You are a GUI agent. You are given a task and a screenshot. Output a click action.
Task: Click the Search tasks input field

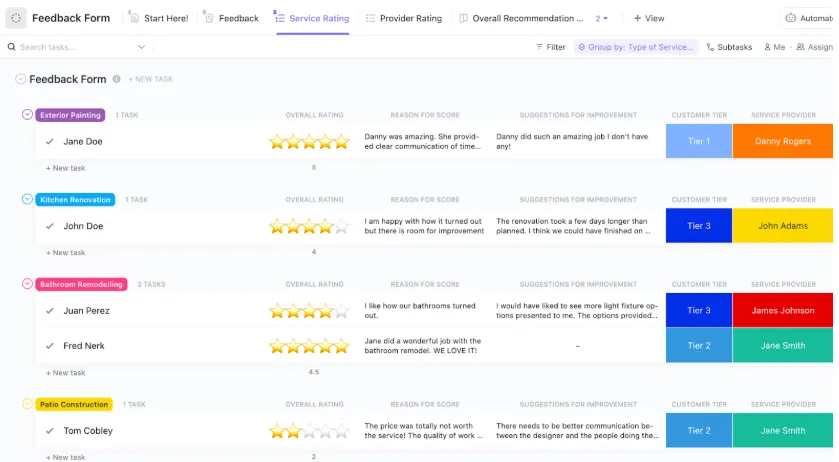tap(78, 47)
